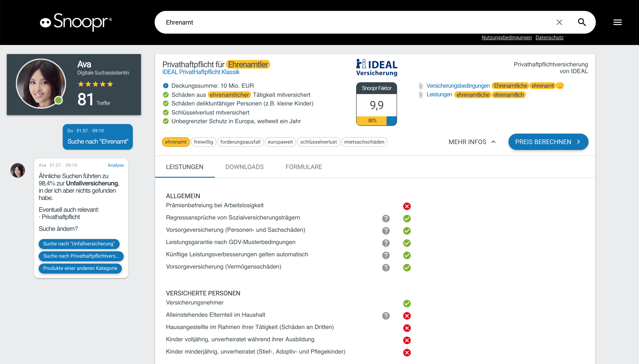
Task: Click the Suche nach "Ehrenamt" chat bubble
Action: click(x=98, y=137)
